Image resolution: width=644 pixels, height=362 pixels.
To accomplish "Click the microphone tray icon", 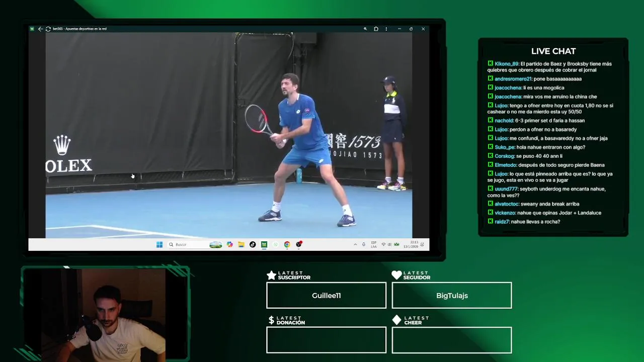I will 364,244.
